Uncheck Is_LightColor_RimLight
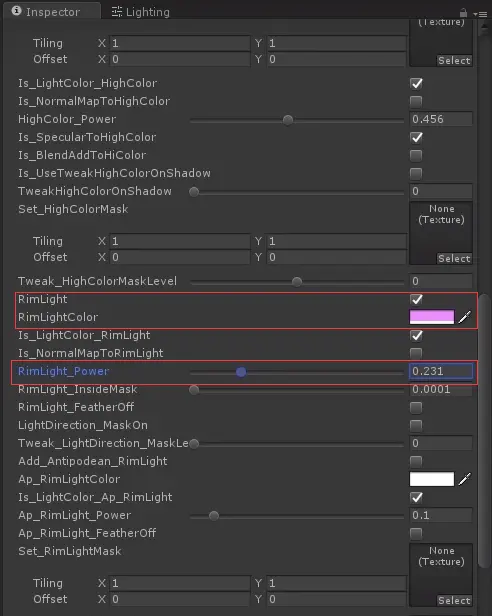Image resolution: width=492 pixels, height=616 pixels. pyautogui.click(x=416, y=336)
